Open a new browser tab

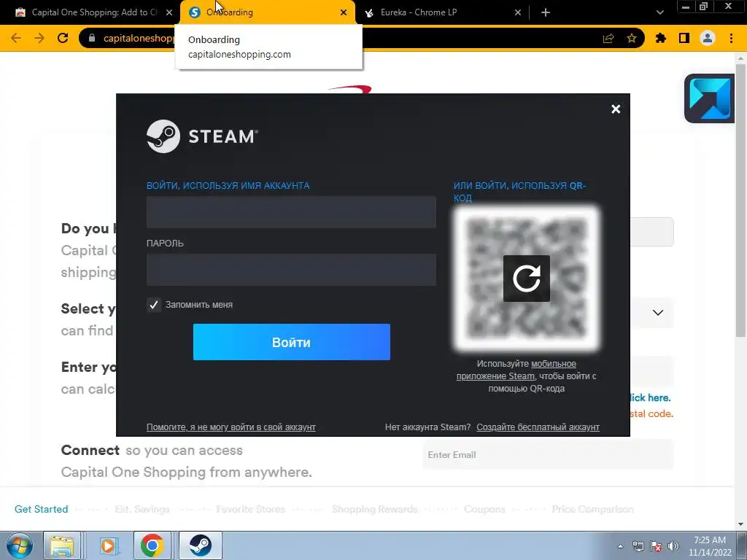click(x=546, y=12)
